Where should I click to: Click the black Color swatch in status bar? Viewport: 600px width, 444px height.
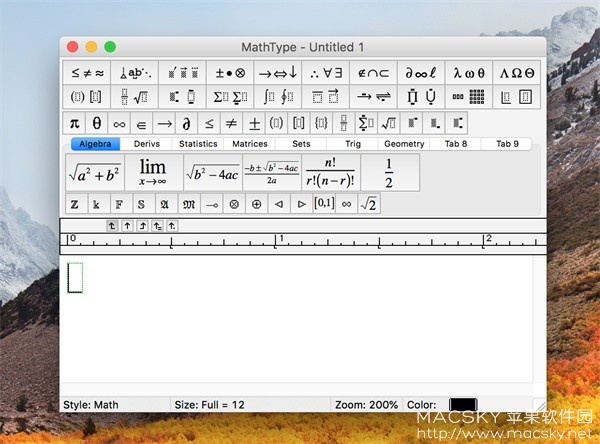[463, 405]
